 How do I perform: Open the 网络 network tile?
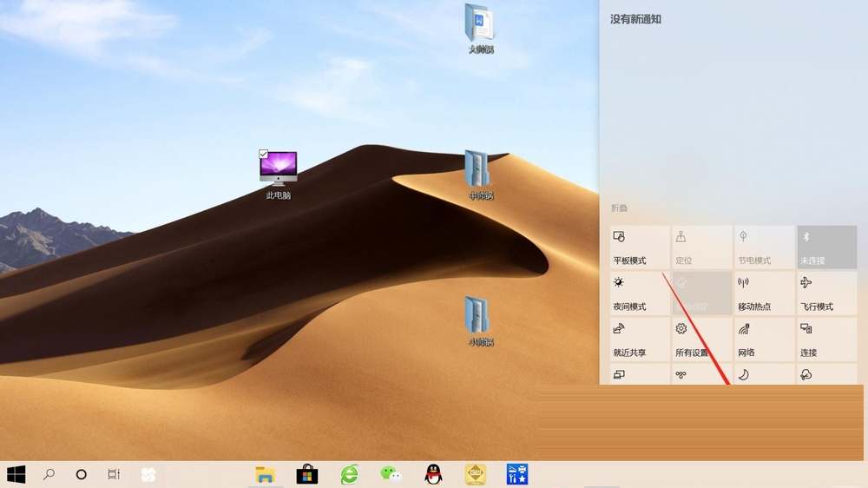pos(765,339)
